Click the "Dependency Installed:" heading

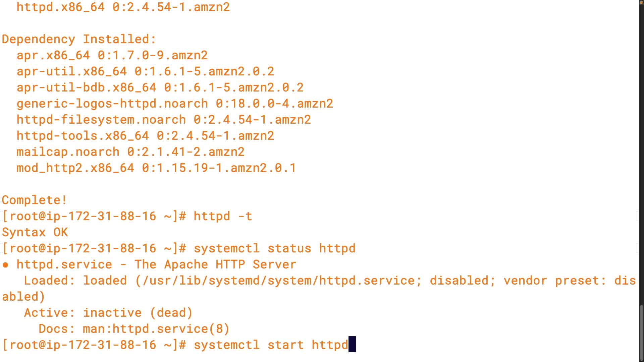click(79, 39)
